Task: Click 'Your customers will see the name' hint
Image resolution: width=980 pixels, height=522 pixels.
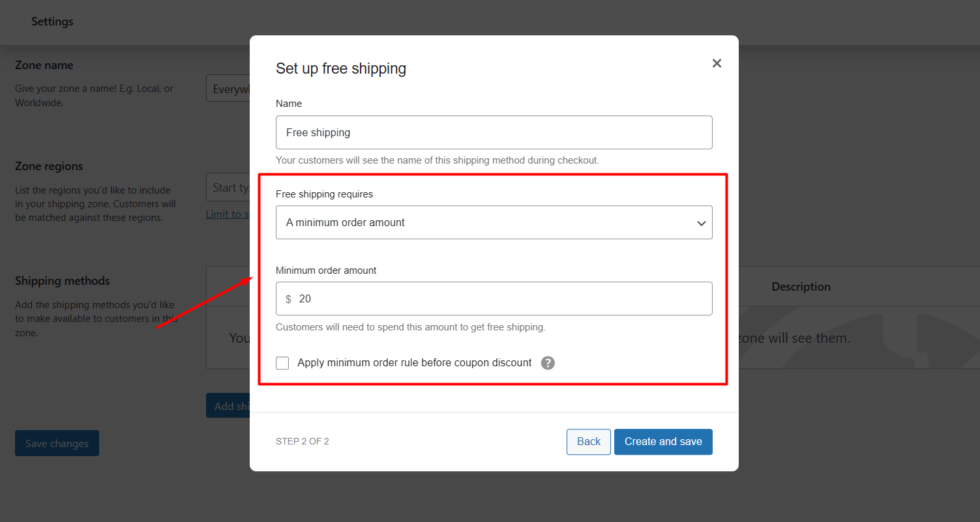Action: point(438,160)
